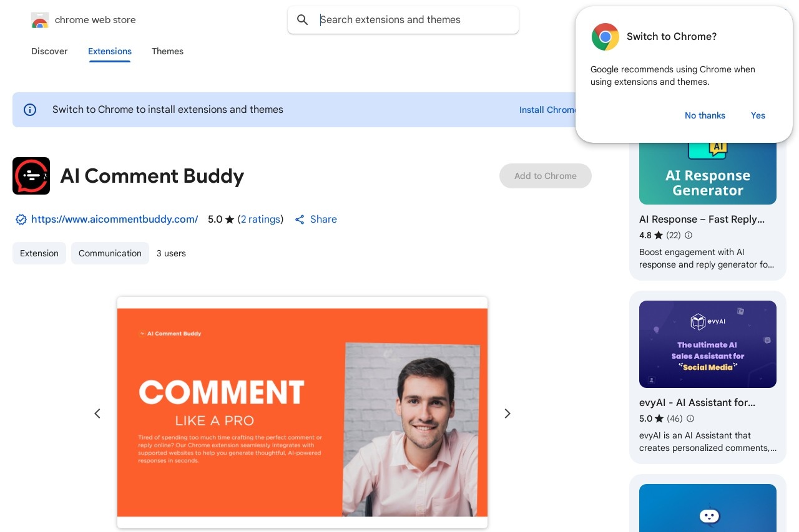The image size is (799, 532).
Task: Click the Share button
Action: (x=316, y=220)
